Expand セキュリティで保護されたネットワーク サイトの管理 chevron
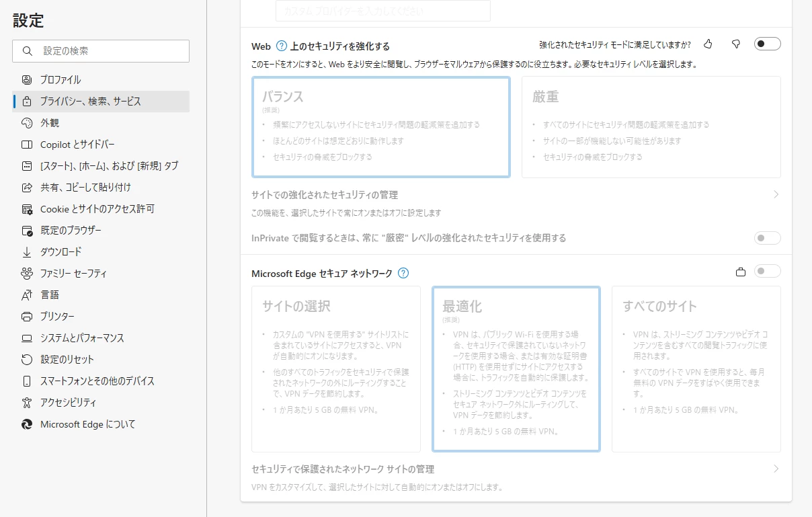 (x=776, y=469)
